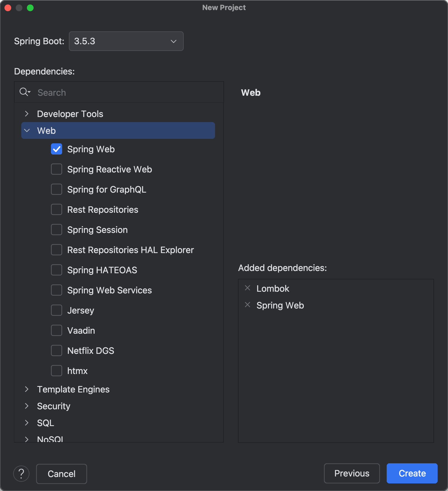Enable the Spring Reactive Web checkbox
Image resolution: width=448 pixels, height=491 pixels.
coord(57,169)
